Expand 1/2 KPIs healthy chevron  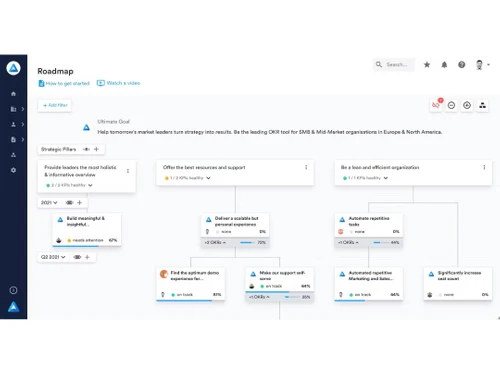click(x=208, y=178)
